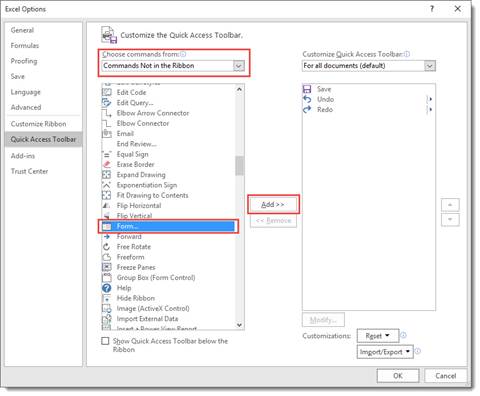Click the Exponentiation Sign icon

(107, 185)
